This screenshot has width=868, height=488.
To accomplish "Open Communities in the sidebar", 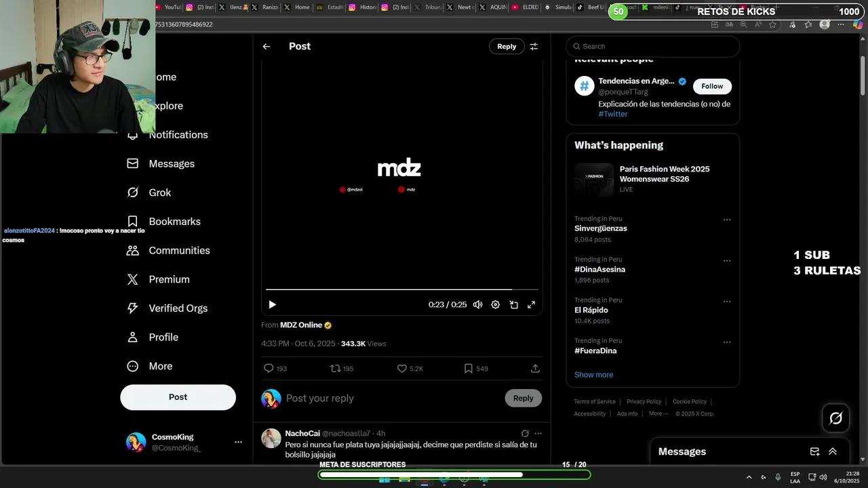I will point(168,251).
